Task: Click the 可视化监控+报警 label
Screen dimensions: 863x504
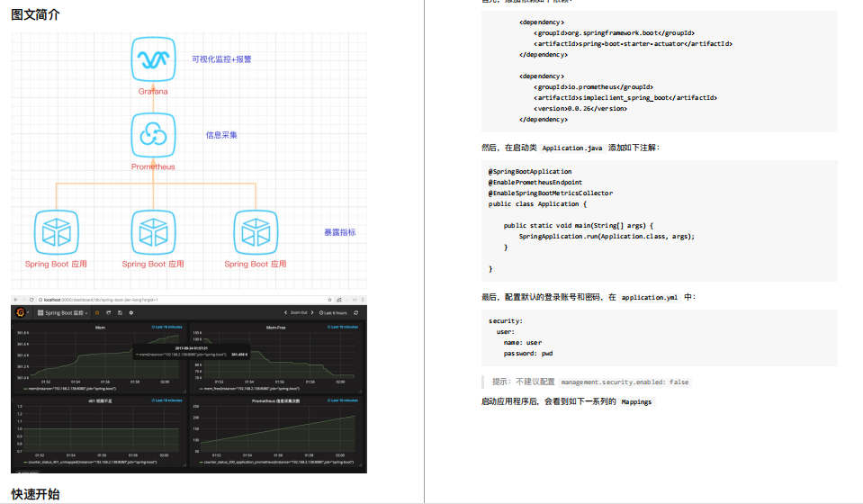Action: pyautogui.click(x=221, y=59)
